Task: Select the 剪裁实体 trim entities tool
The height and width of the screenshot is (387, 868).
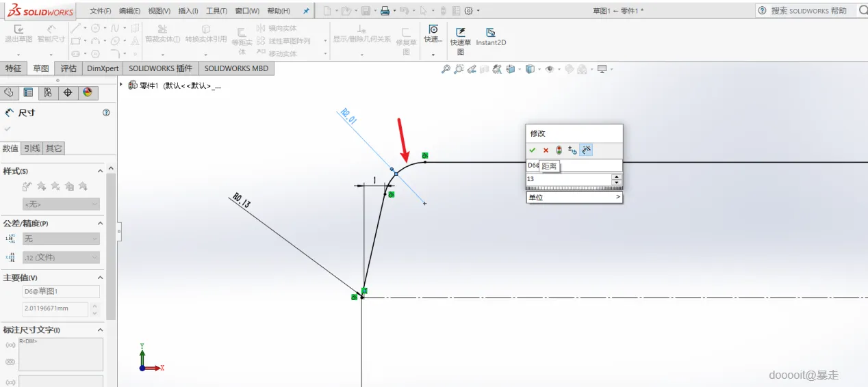Action: click(x=162, y=34)
